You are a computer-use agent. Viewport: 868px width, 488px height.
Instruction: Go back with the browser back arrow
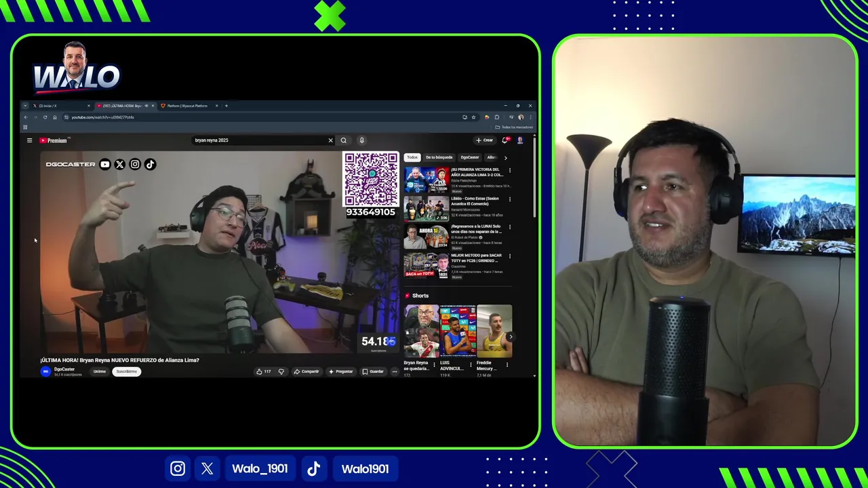(x=26, y=117)
